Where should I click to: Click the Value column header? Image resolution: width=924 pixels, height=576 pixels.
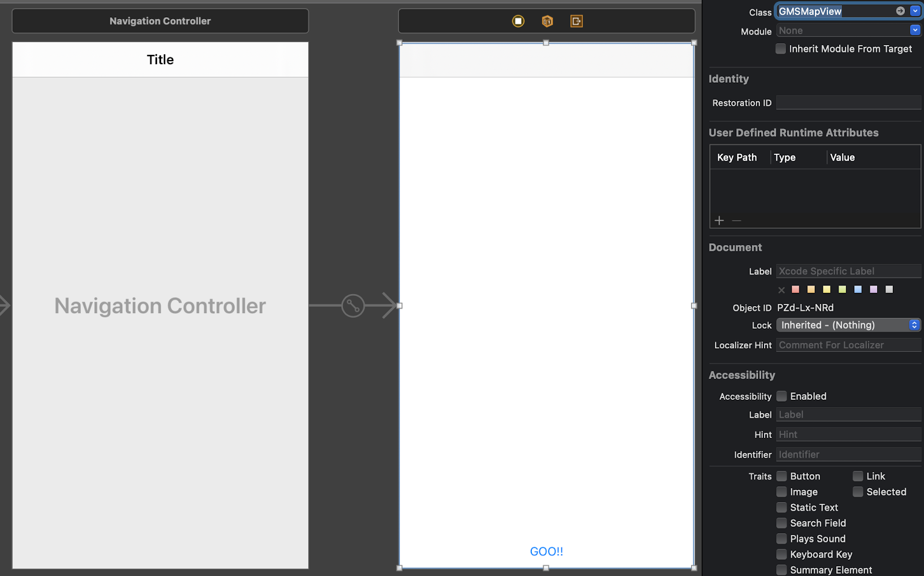tap(843, 157)
